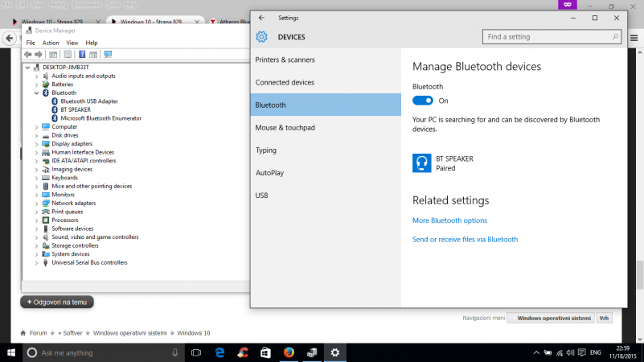644x362 pixels.
Task: Click the Scan for hardware changes monitor icon
Action: click(x=108, y=54)
